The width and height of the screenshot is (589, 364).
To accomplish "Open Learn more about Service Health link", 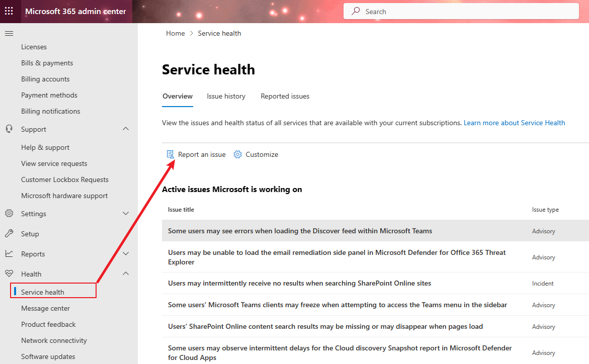I will [514, 123].
